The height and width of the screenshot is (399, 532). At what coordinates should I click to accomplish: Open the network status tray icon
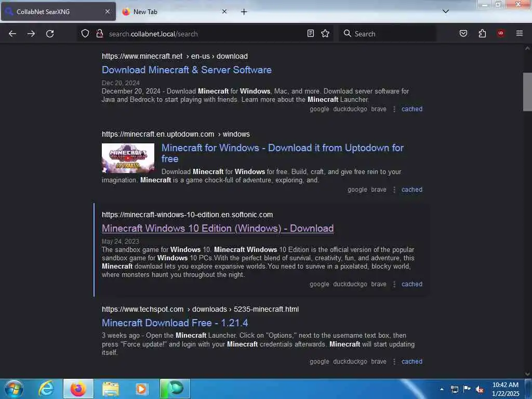click(x=454, y=389)
